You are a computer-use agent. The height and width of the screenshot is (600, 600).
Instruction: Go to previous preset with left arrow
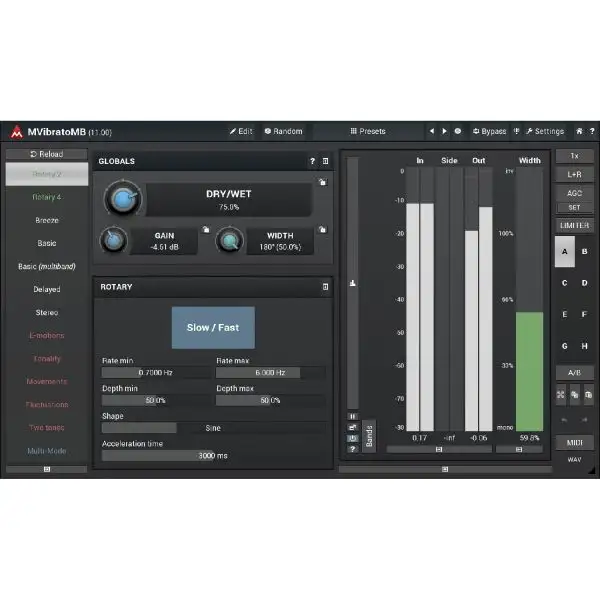pos(432,131)
